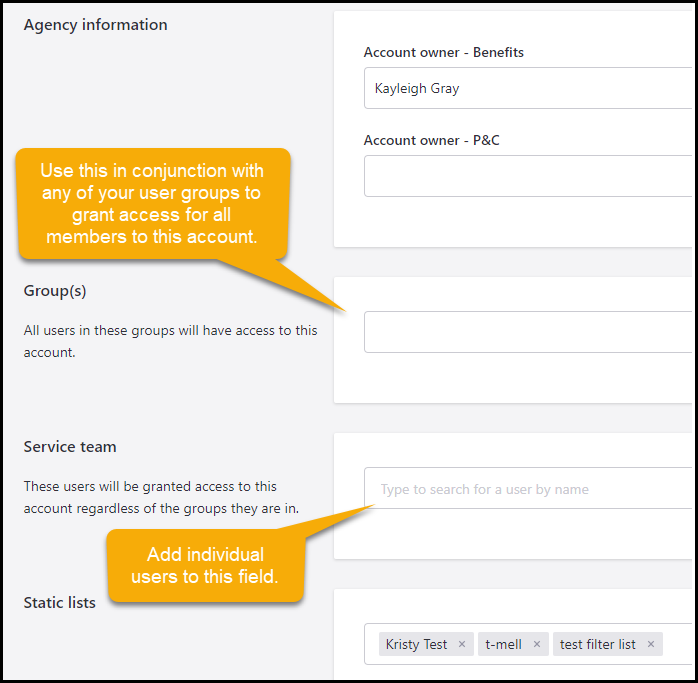The height and width of the screenshot is (683, 698).
Task: Click the Account owner - Benefits label
Action: pos(443,52)
